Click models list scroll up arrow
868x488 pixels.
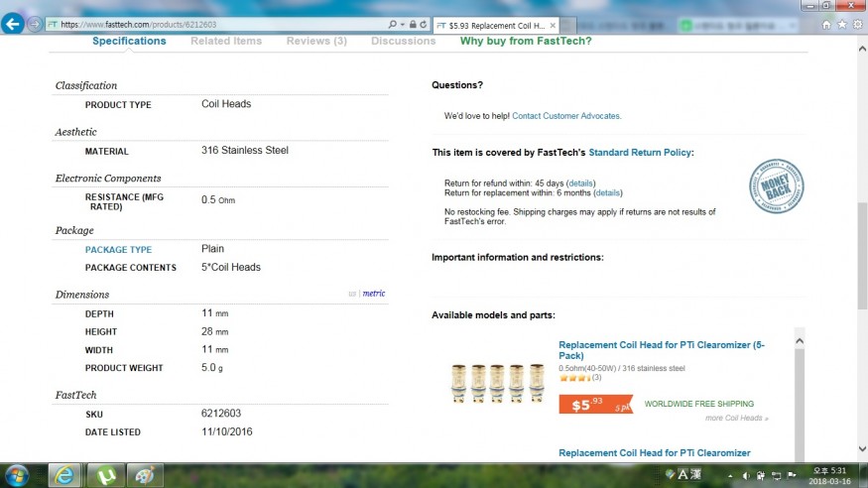click(x=800, y=341)
